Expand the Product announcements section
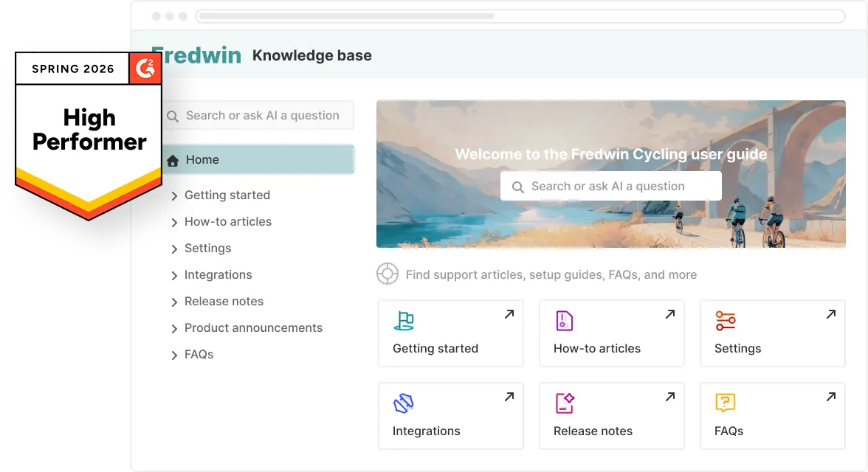 tap(174, 329)
